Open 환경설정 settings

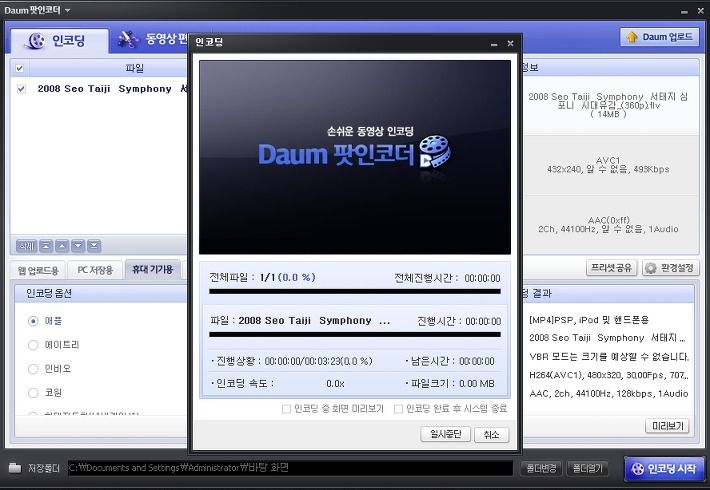[670, 268]
